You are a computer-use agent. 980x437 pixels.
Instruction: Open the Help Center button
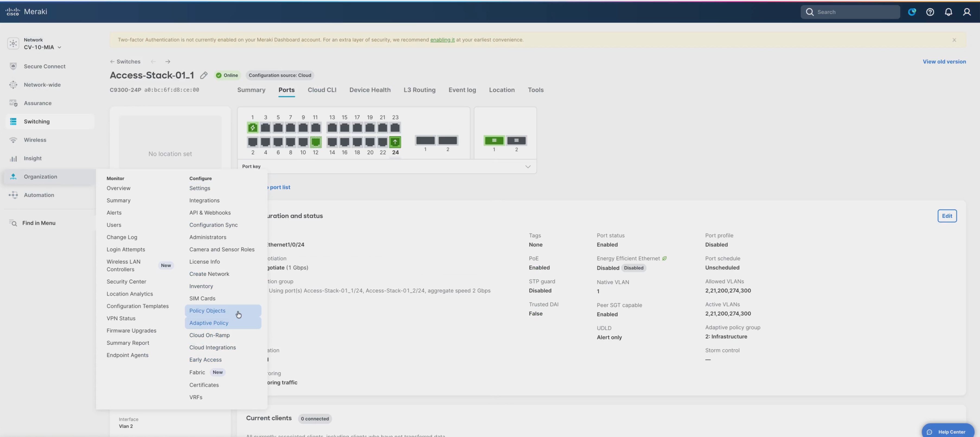point(947,432)
